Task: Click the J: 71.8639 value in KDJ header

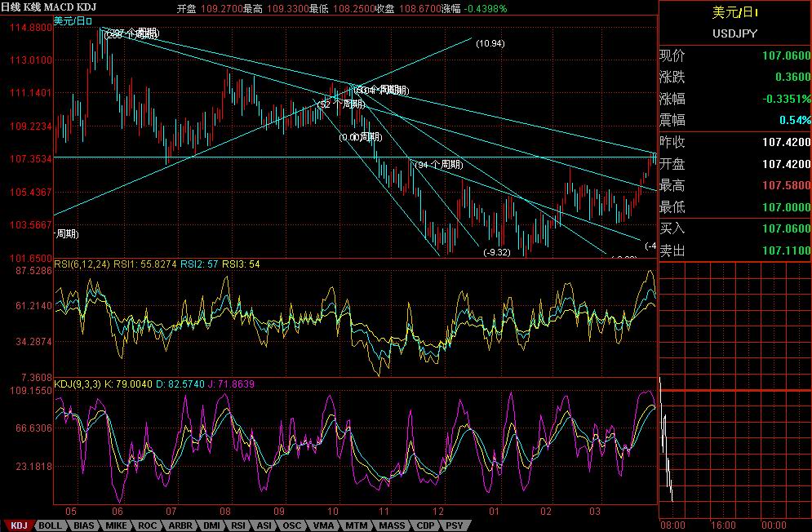Action: coord(231,384)
